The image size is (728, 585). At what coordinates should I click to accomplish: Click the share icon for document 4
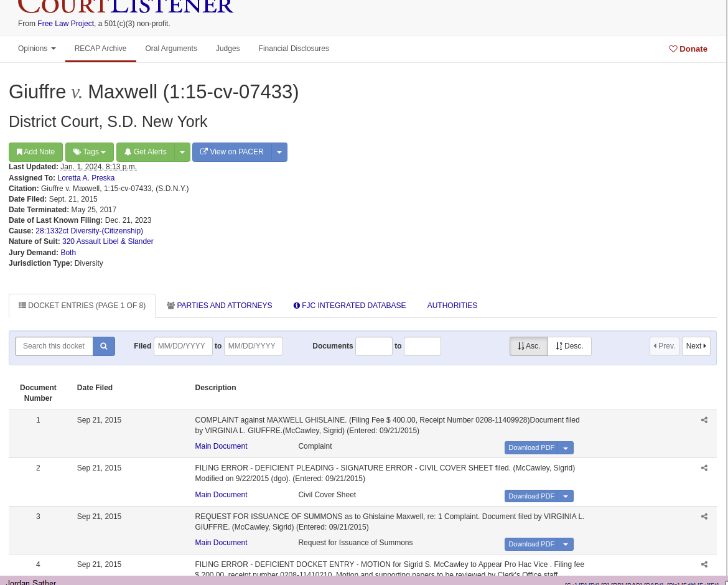704,564
